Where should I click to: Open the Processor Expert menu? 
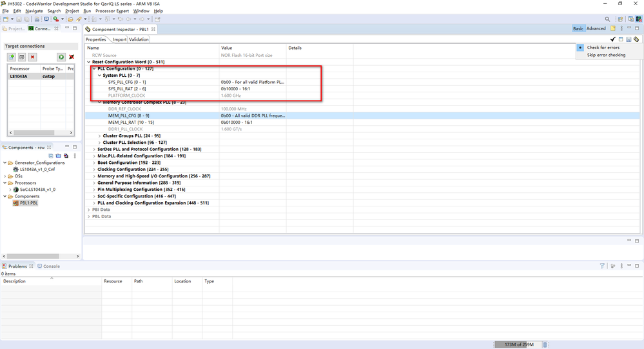point(112,11)
